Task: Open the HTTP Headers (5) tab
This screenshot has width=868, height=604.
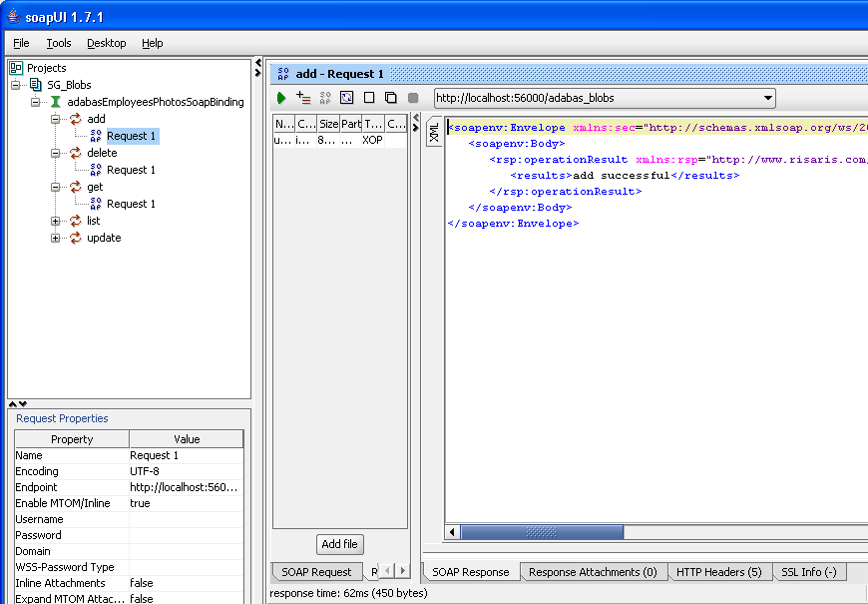Action: point(719,572)
